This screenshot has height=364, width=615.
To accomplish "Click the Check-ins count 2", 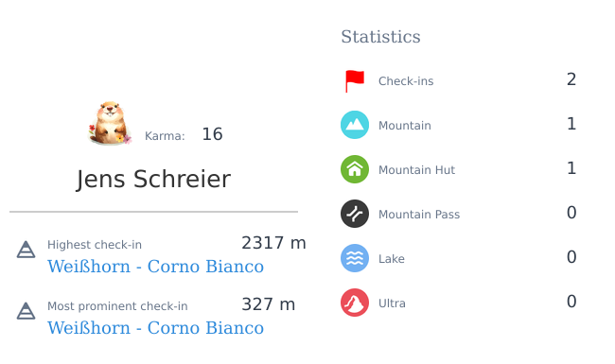I will 571,79.
